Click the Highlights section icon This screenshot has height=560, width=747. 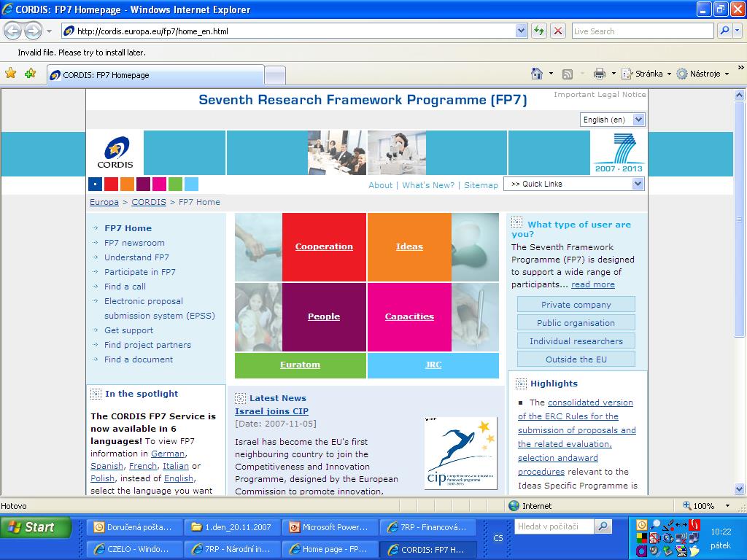pos(521,384)
